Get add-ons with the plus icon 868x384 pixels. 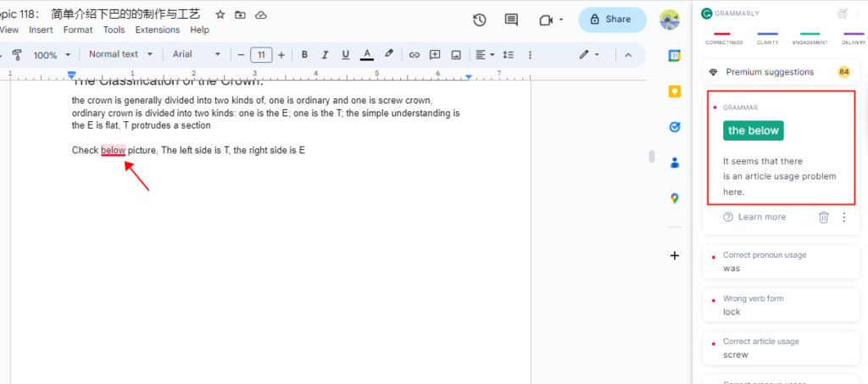click(674, 256)
